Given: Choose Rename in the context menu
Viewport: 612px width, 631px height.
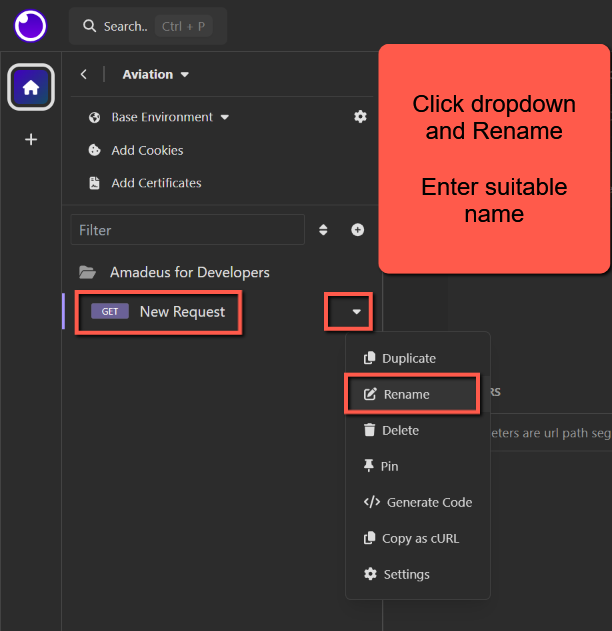Looking at the screenshot, I should point(406,394).
